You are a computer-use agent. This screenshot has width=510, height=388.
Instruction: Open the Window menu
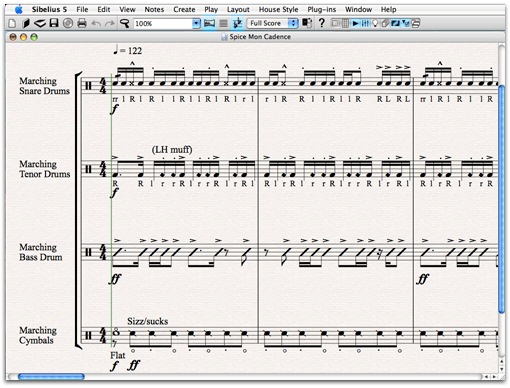coord(358,9)
